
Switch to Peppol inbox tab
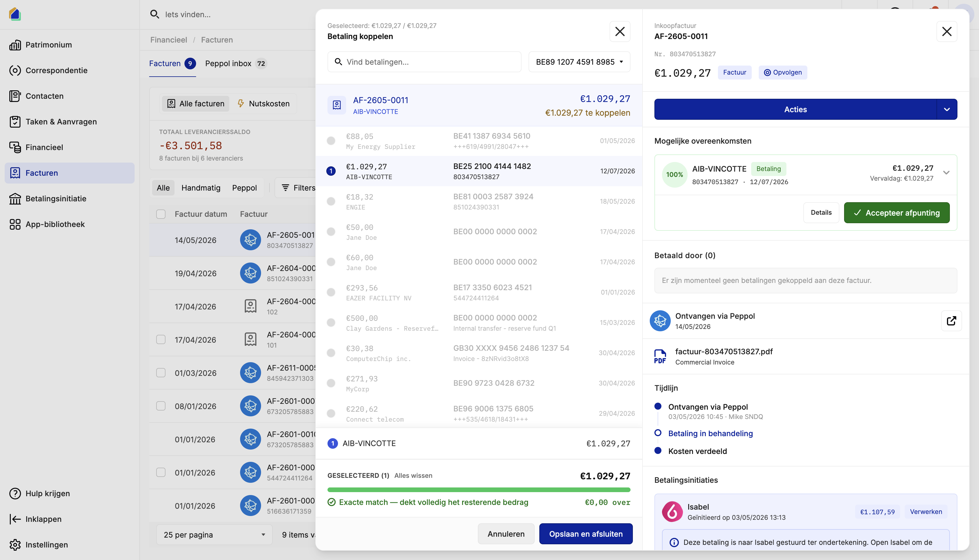pos(236,64)
